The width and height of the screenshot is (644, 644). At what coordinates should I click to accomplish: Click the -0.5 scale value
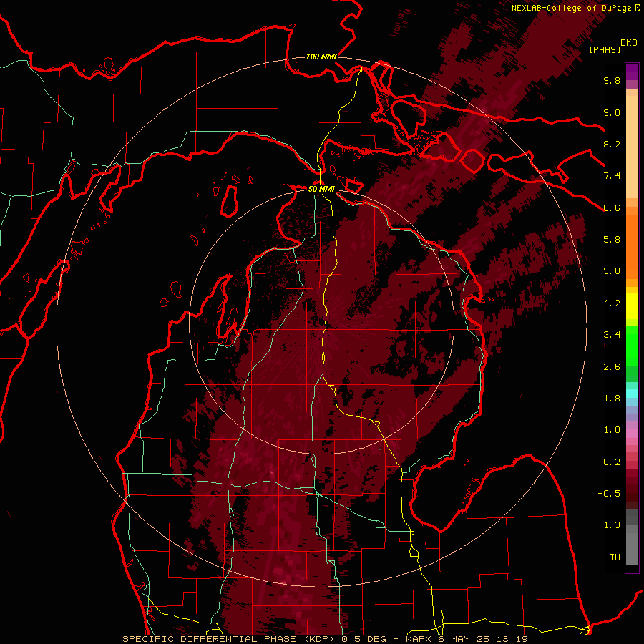[x=609, y=494]
